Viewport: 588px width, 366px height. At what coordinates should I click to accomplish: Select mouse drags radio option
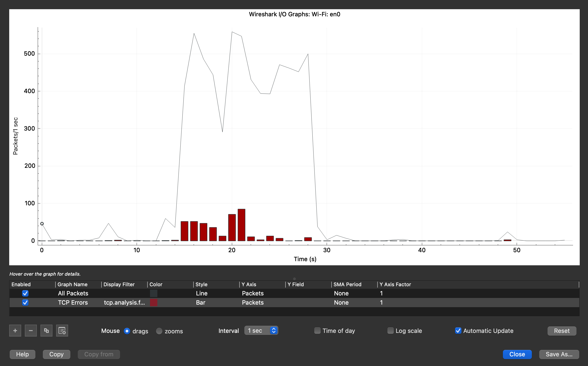(x=127, y=331)
